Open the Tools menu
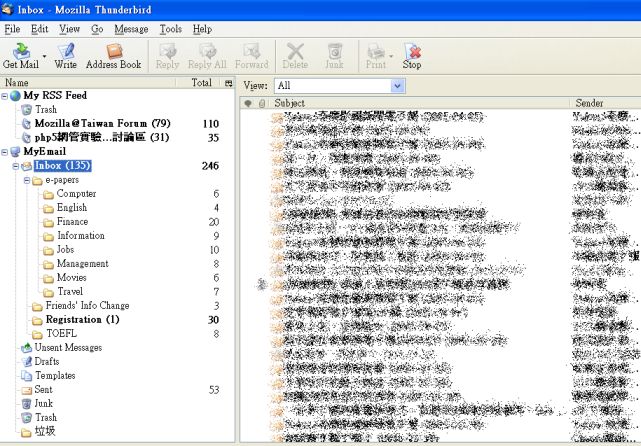This screenshot has height=446, width=641. pos(171,30)
